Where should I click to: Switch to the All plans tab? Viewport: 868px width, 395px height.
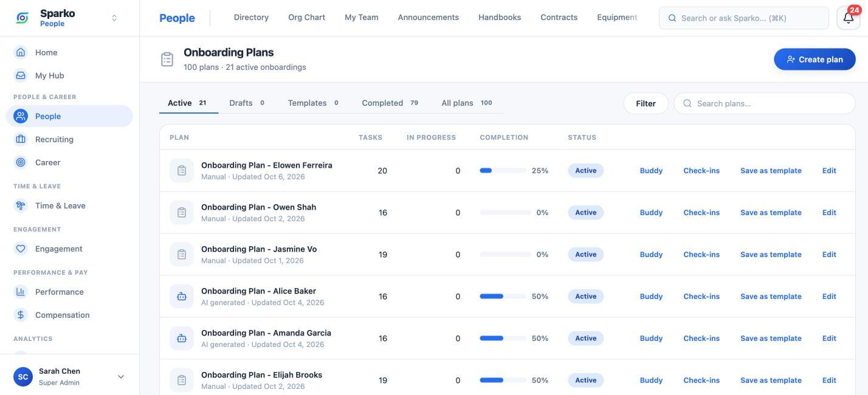pyautogui.click(x=467, y=103)
